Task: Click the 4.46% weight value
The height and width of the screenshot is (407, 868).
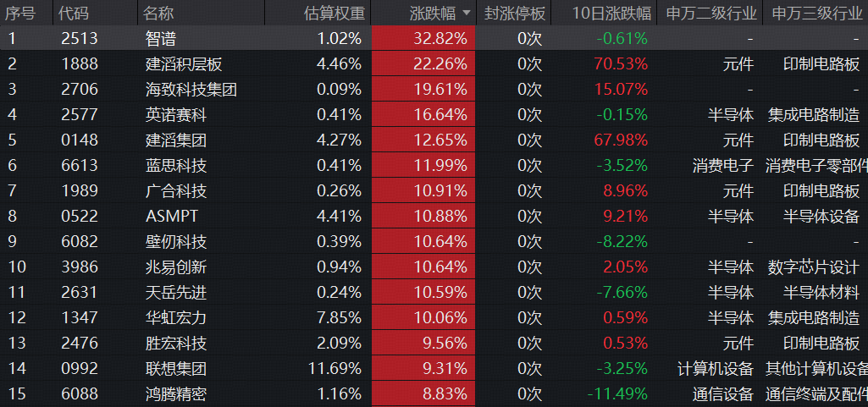Action: pos(339,64)
